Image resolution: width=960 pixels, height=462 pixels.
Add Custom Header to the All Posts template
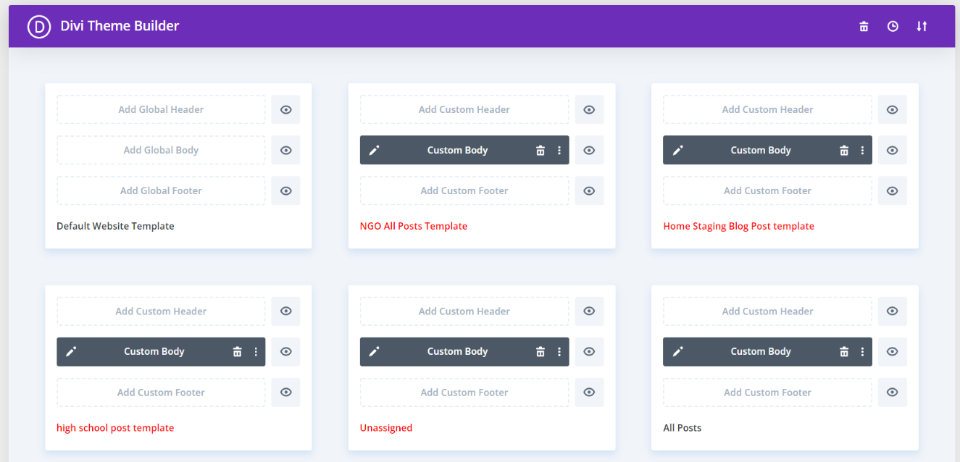click(768, 311)
